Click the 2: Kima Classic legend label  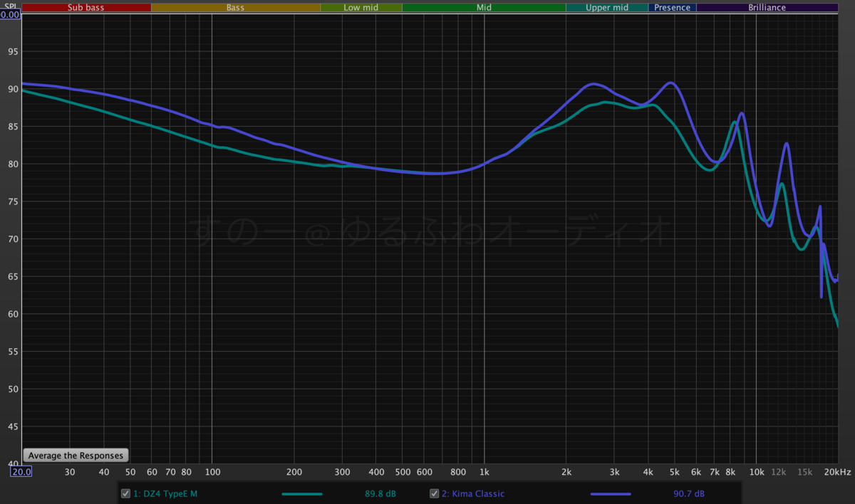[472, 493]
